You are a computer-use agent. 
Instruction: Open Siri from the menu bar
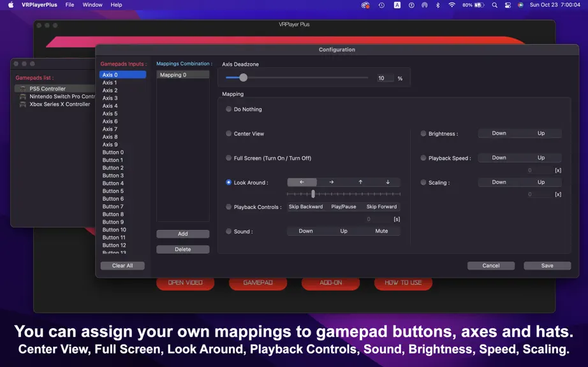click(520, 5)
